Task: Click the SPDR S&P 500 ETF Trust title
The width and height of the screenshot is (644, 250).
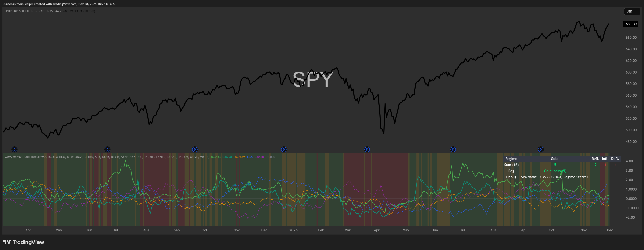Action: 21,11
